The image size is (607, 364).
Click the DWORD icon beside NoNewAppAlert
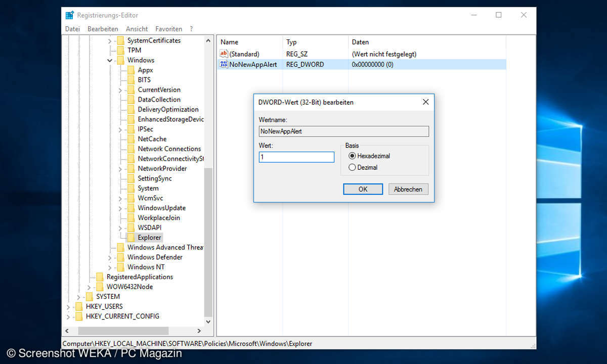(224, 64)
